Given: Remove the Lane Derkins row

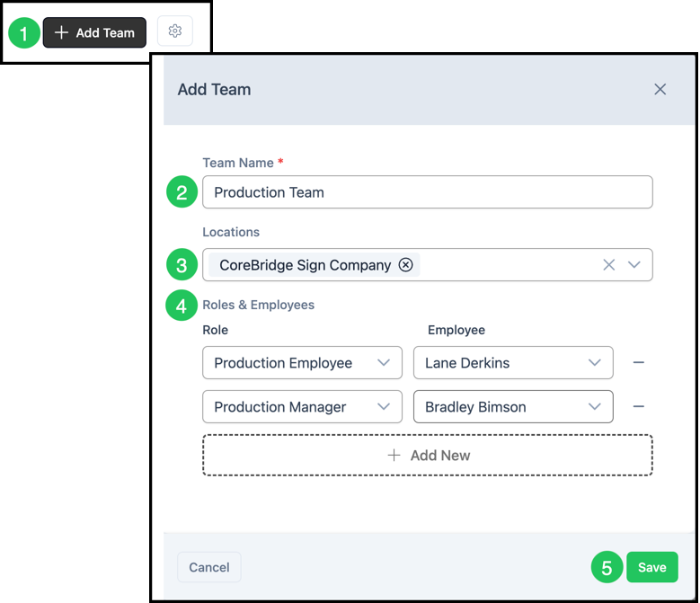Looking at the screenshot, I should pyautogui.click(x=638, y=362).
